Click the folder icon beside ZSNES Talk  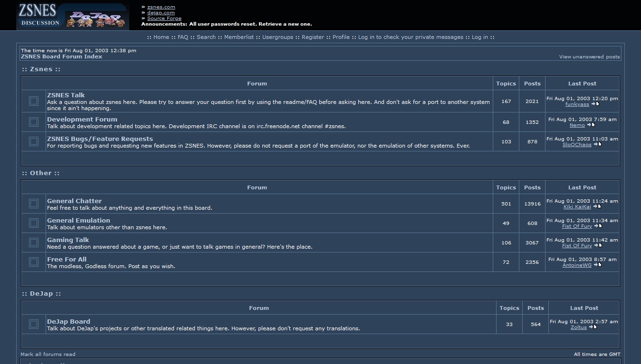tap(34, 101)
